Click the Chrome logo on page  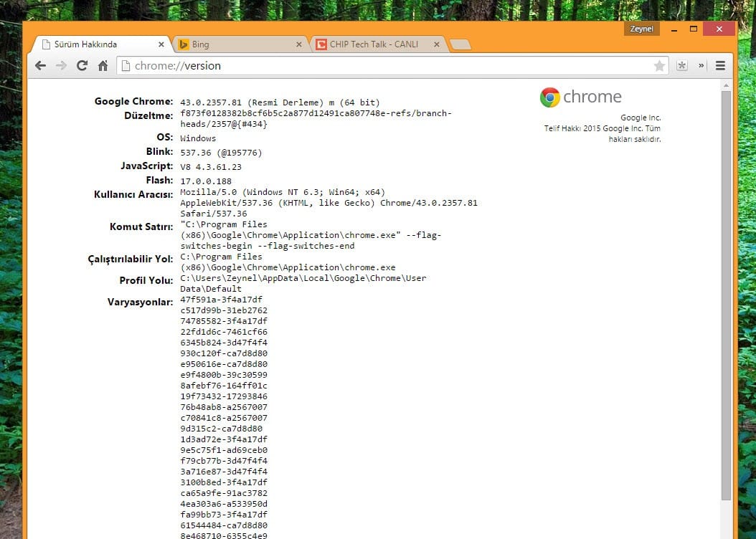point(549,97)
